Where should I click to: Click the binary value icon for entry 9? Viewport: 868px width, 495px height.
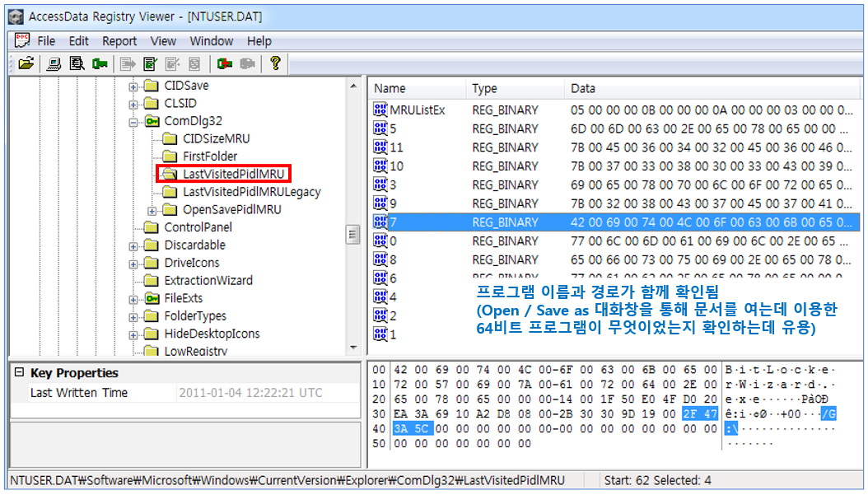[x=380, y=203]
